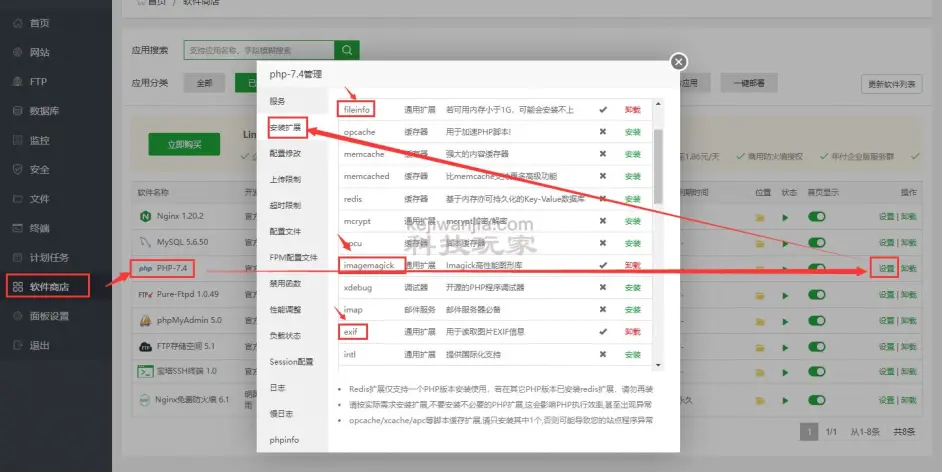This screenshot has height=472, width=942.
Task: Open the FPM配置文件 tab
Action: (293, 257)
